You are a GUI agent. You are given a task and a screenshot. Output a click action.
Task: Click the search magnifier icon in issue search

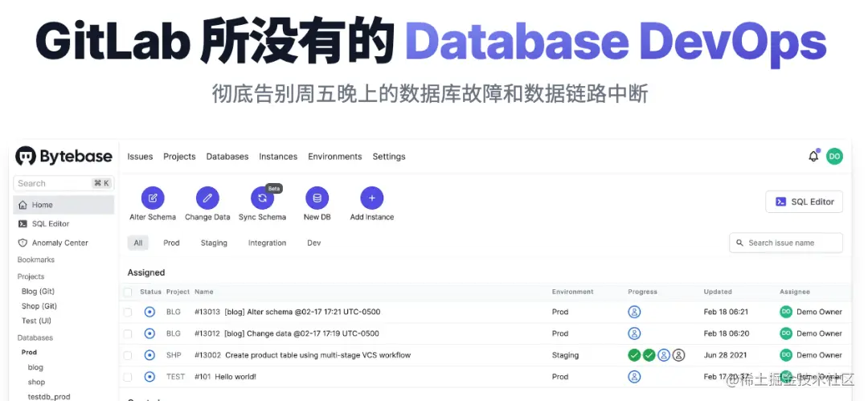[x=739, y=243]
